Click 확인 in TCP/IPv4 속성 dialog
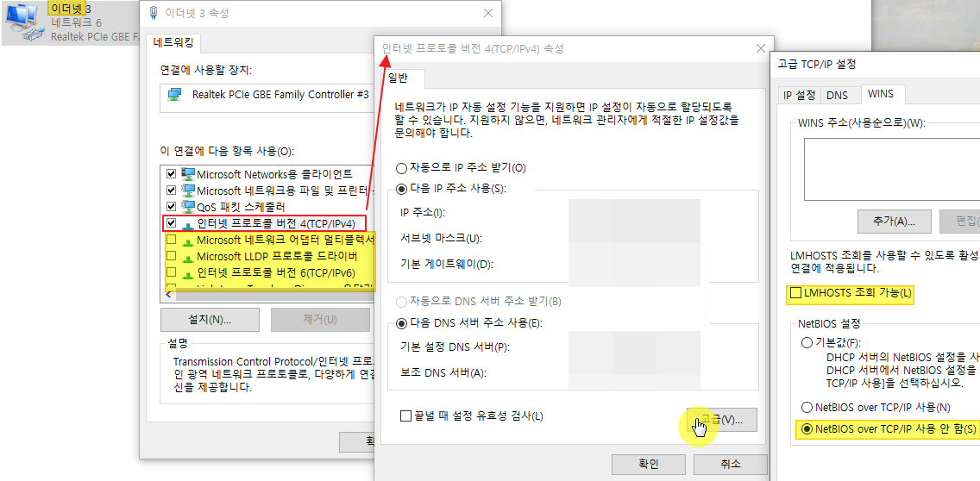 click(x=648, y=464)
